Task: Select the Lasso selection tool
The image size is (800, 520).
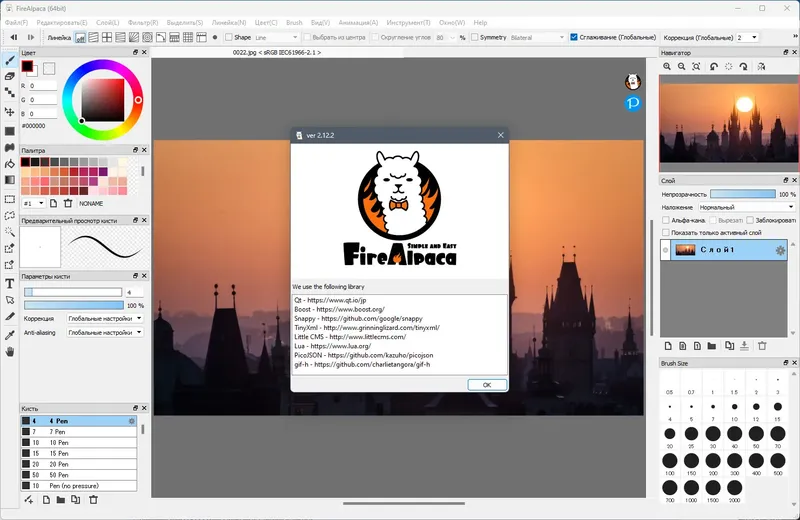Action: (10, 215)
